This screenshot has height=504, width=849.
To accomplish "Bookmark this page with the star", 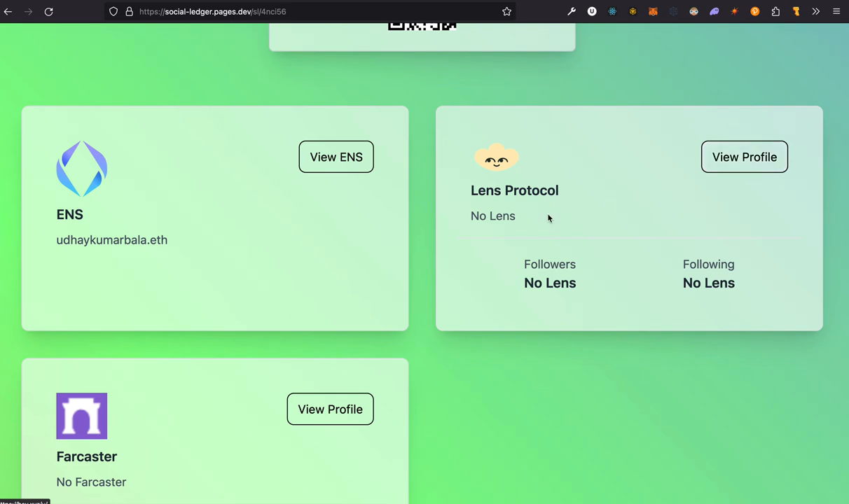I will (506, 12).
